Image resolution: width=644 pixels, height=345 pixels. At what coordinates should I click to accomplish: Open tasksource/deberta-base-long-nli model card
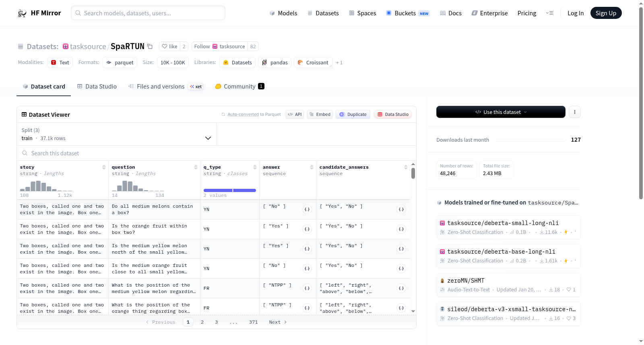(x=508, y=256)
